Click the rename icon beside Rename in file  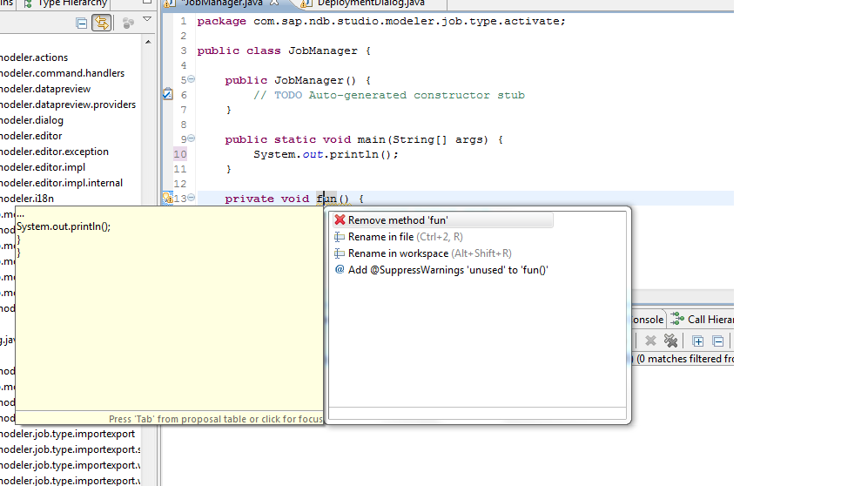[340, 237]
